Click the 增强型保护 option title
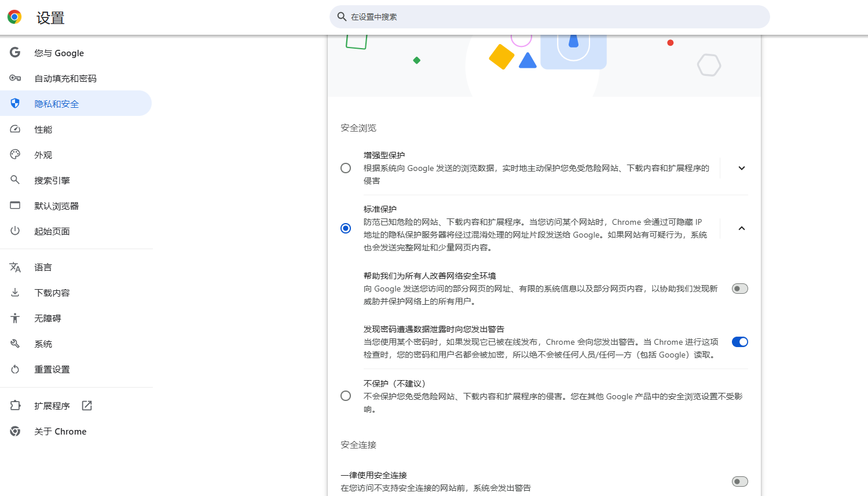868x496 pixels. click(384, 155)
